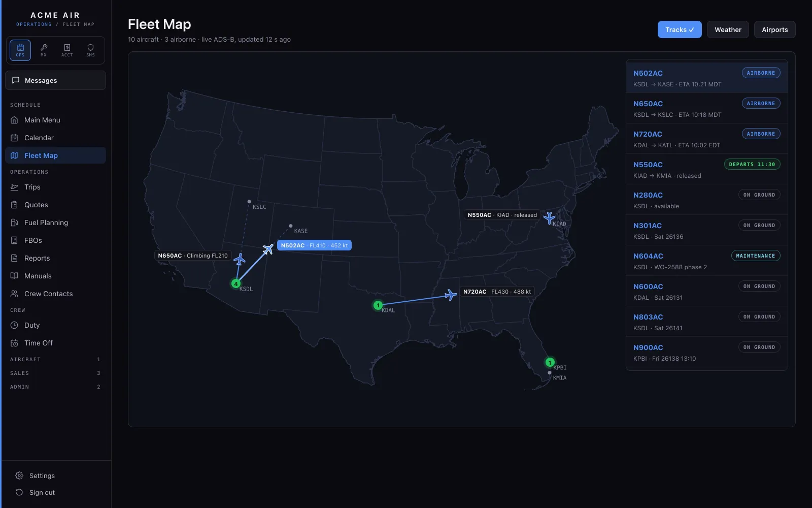Click the DEPARTS 11:30 badge for N550AC
Screen dimensions: 812x508
pyautogui.click(x=752, y=164)
